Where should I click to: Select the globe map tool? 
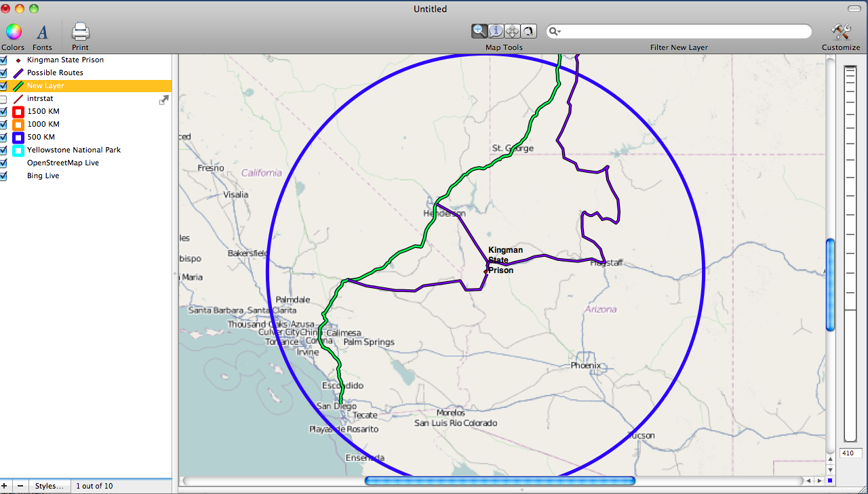pos(528,30)
